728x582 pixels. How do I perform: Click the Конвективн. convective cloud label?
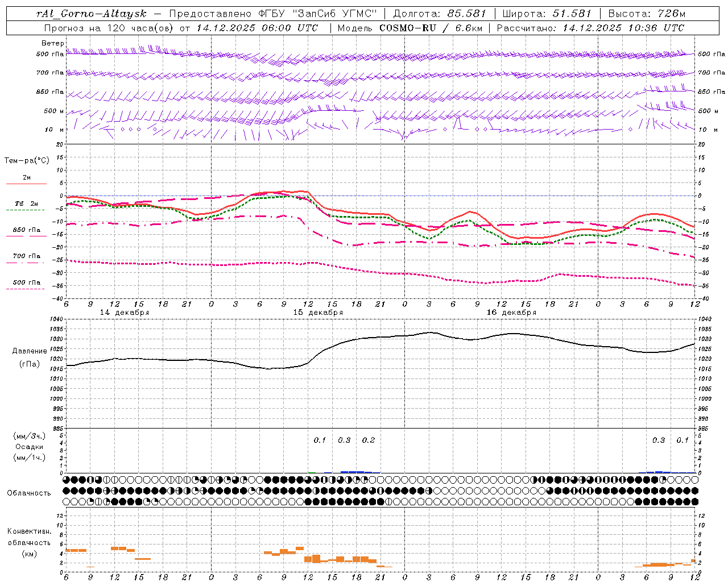coord(29,531)
